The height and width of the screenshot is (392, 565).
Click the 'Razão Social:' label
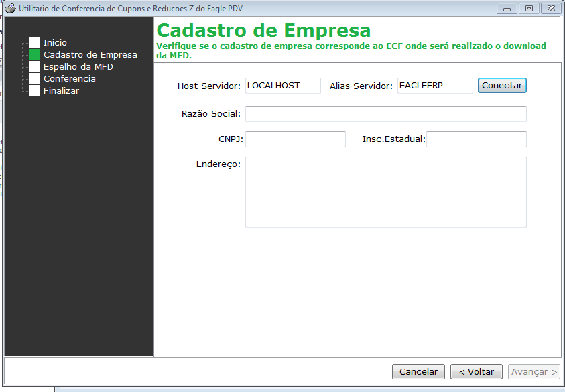211,114
